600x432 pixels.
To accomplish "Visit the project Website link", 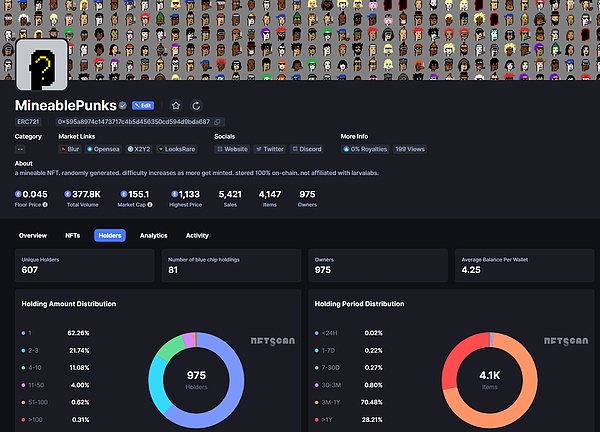I will (232, 149).
